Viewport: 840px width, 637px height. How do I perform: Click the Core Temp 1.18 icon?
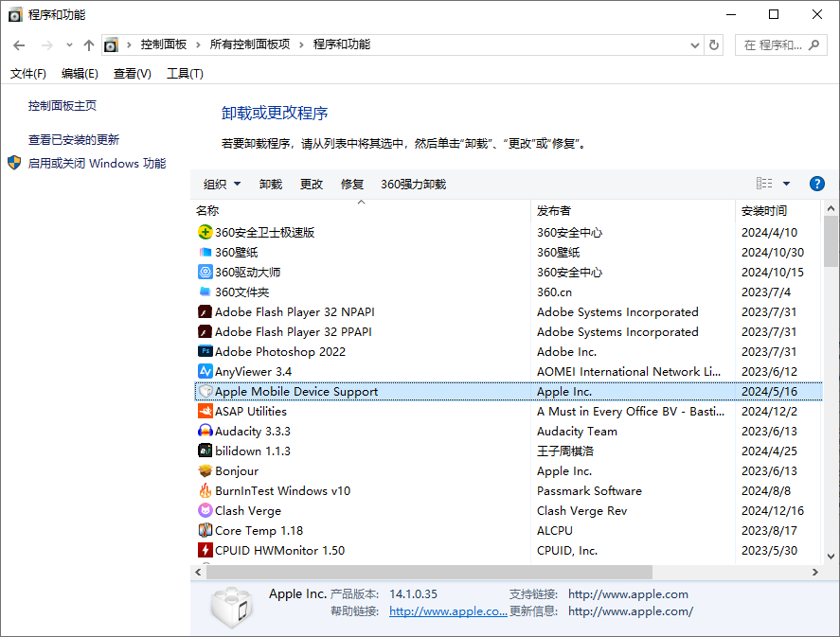pos(205,530)
